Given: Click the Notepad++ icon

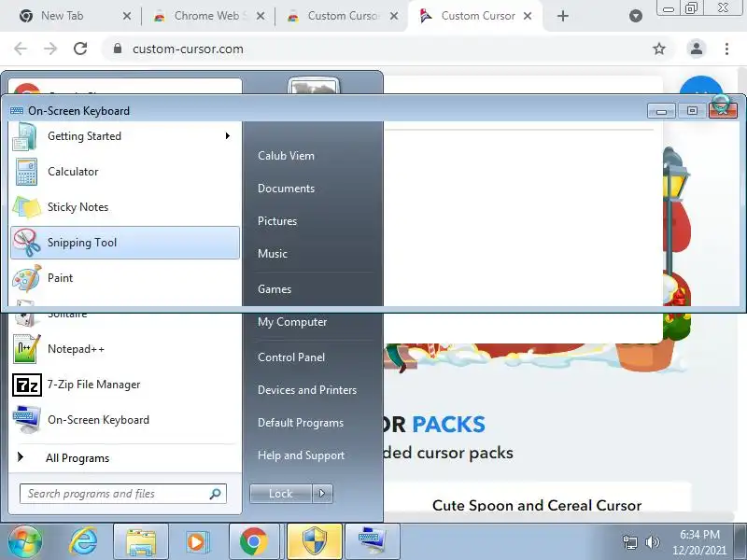Looking at the screenshot, I should 27,349.
